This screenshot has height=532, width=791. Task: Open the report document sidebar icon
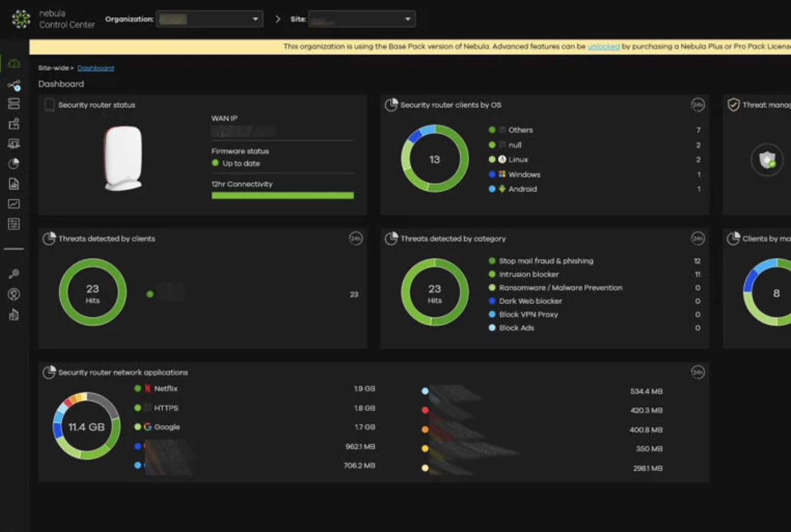click(x=13, y=184)
